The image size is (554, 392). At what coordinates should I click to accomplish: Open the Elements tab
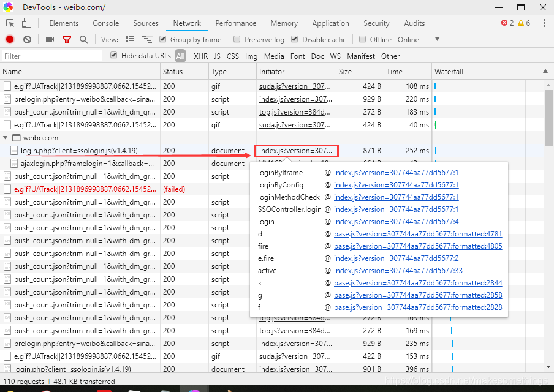[x=64, y=23]
